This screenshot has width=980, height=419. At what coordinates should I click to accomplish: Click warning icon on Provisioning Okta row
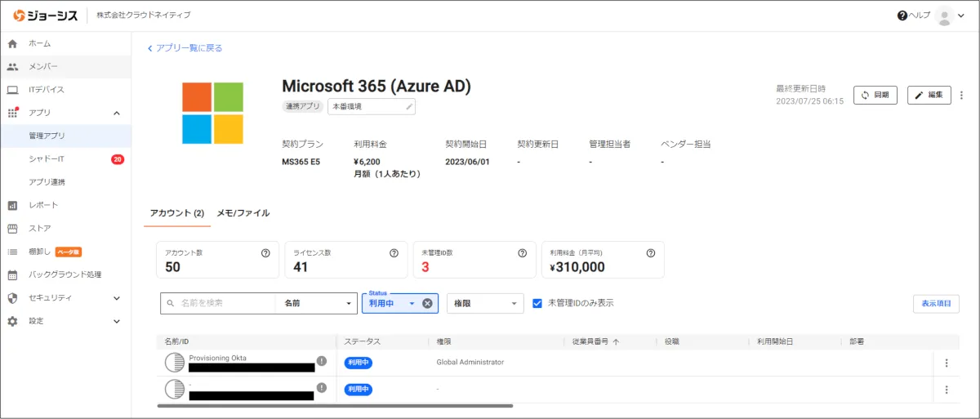tap(322, 361)
